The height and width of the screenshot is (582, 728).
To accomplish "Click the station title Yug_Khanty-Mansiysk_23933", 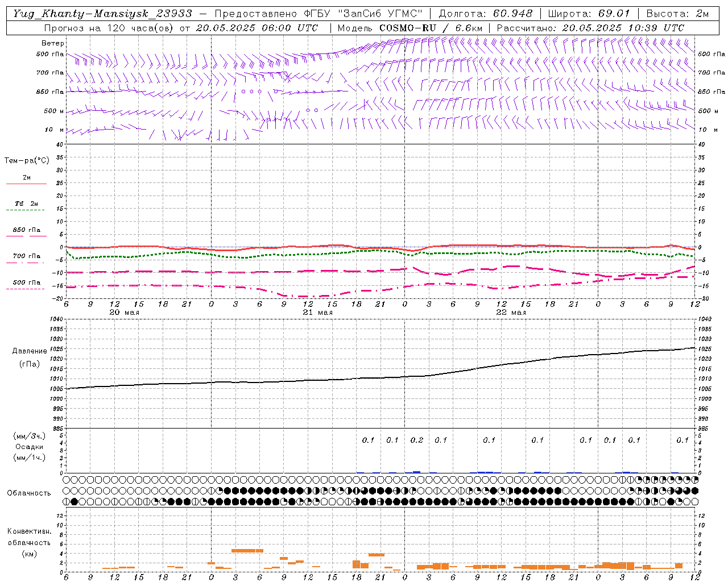I will tap(102, 14).
